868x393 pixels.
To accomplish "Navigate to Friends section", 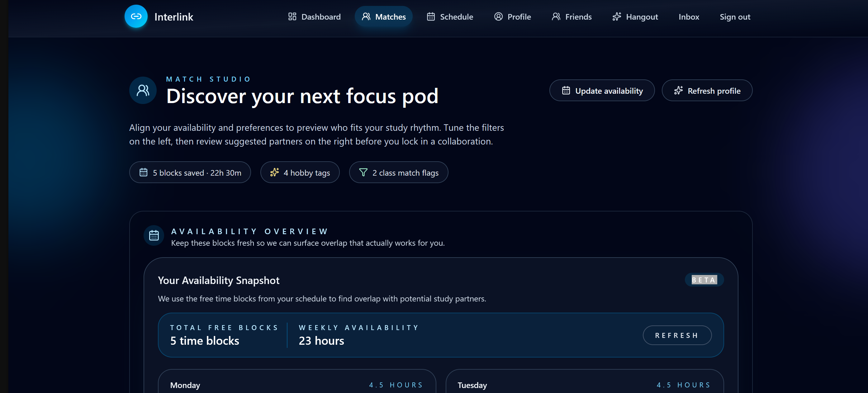I will pyautogui.click(x=572, y=17).
